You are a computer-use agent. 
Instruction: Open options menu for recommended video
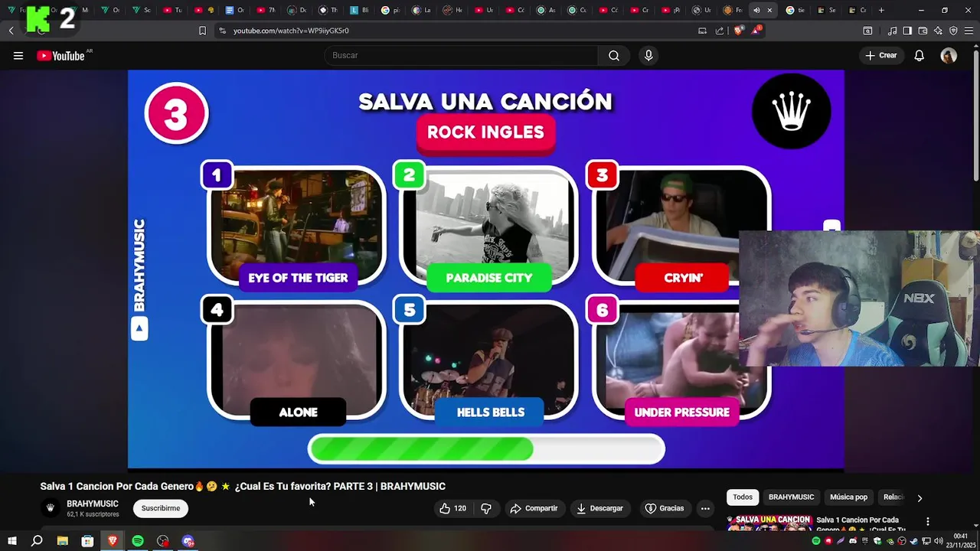[x=928, y=521]
